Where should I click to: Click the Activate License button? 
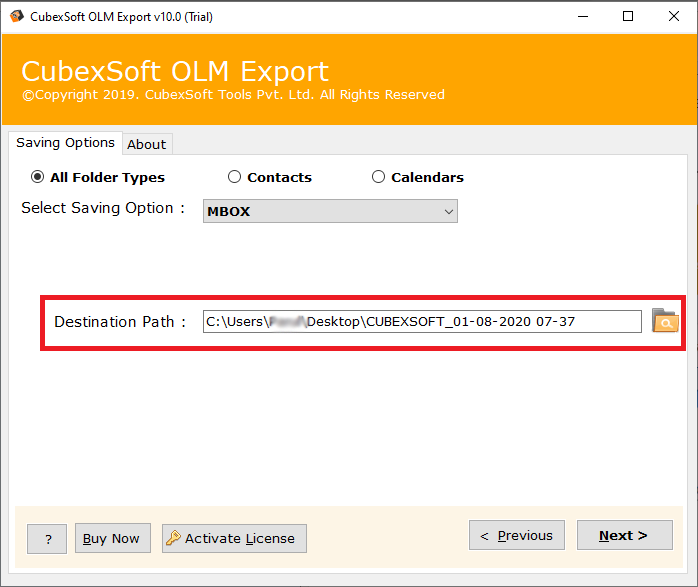(234, 538)
